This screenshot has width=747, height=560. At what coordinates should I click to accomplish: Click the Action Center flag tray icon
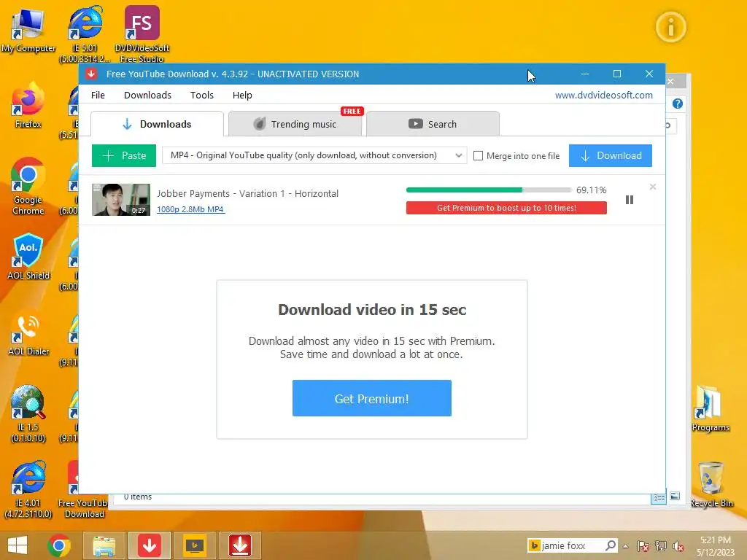(643, 546)
